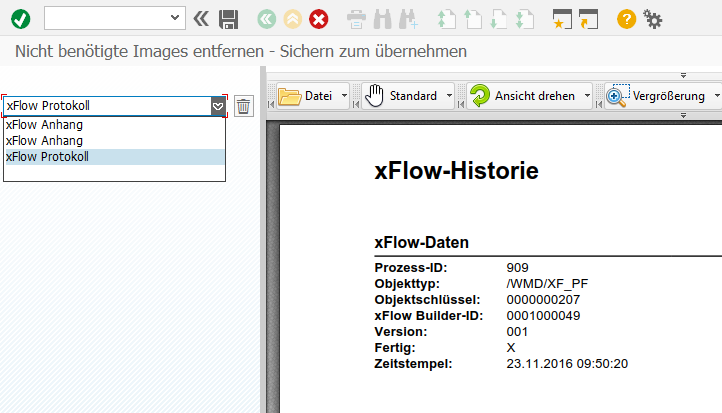Open the yellow Help question mark icon
Screen dimensions: 722x413
[626, 18]
